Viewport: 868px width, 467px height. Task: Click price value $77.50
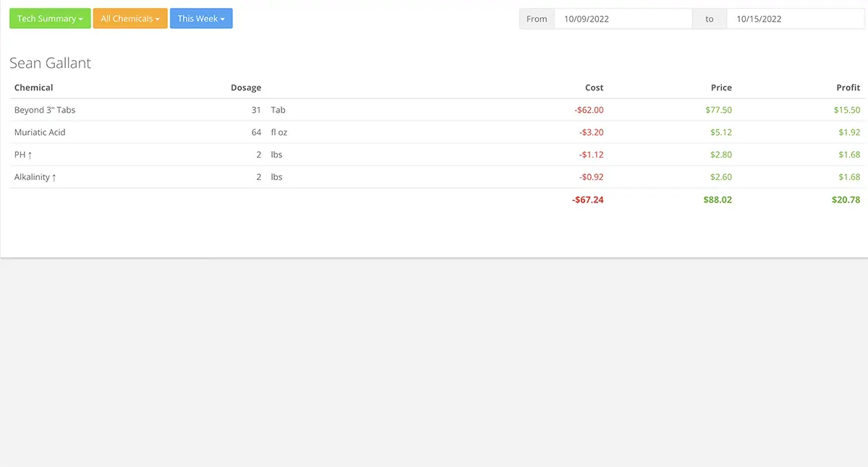click(718, 110)
